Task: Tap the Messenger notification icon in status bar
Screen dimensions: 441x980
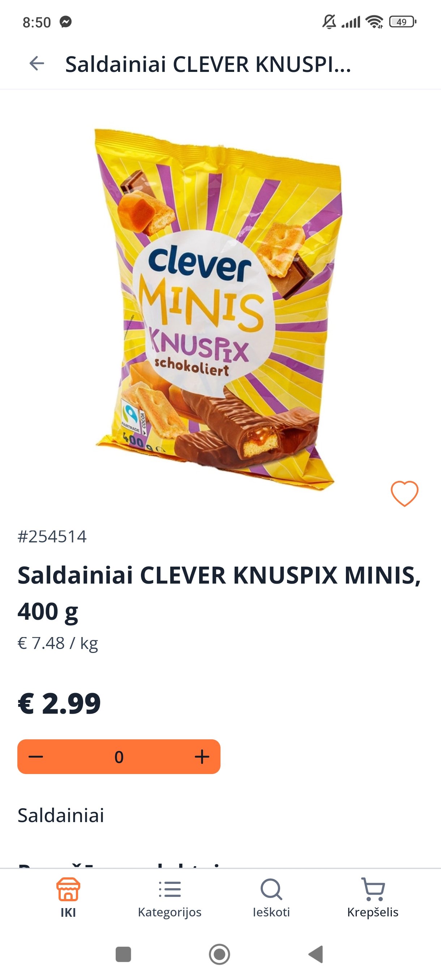Action: [65, 22]
